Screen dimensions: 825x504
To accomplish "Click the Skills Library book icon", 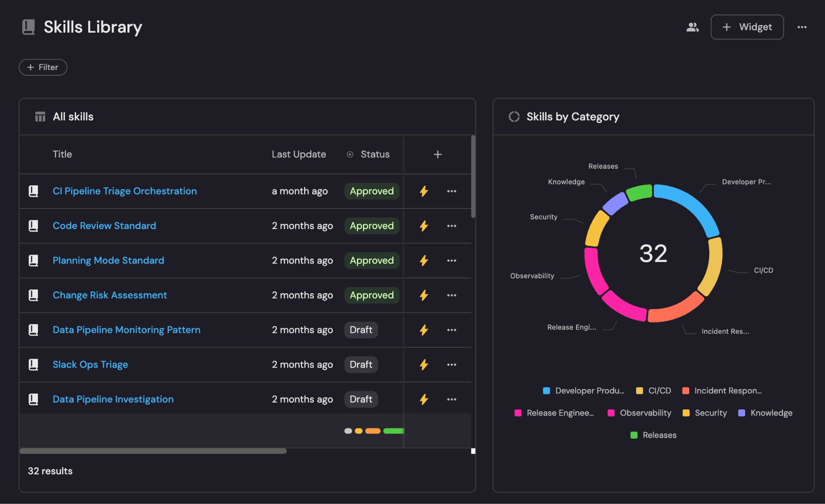I will coord(29,27).
